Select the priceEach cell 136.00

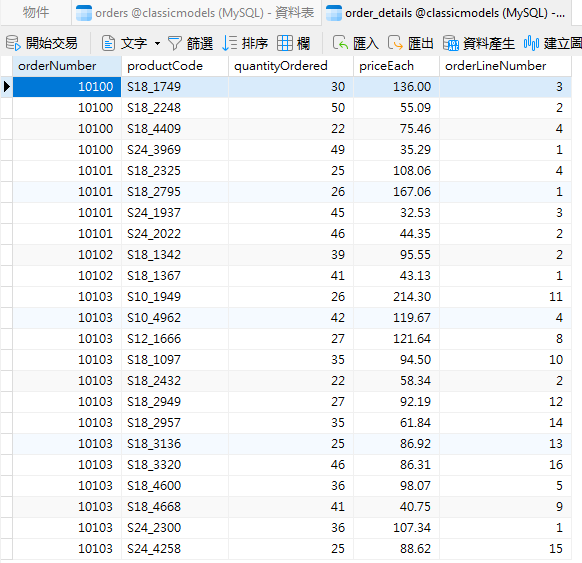[396, 87]
